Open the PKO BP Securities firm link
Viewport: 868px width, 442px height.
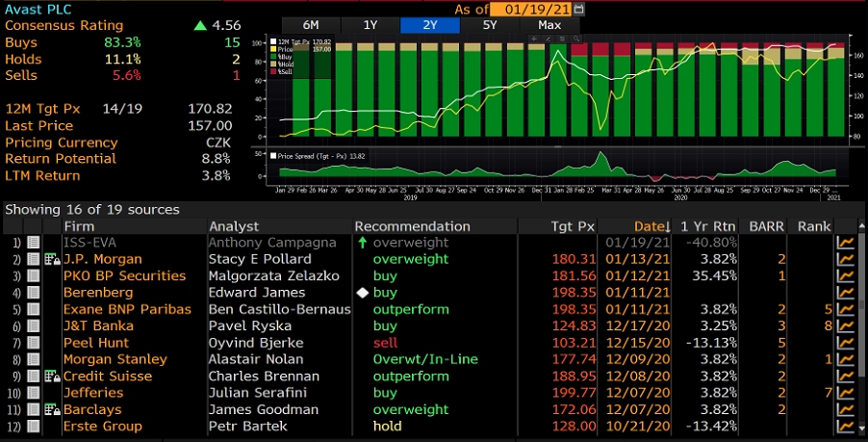(124, 275)
